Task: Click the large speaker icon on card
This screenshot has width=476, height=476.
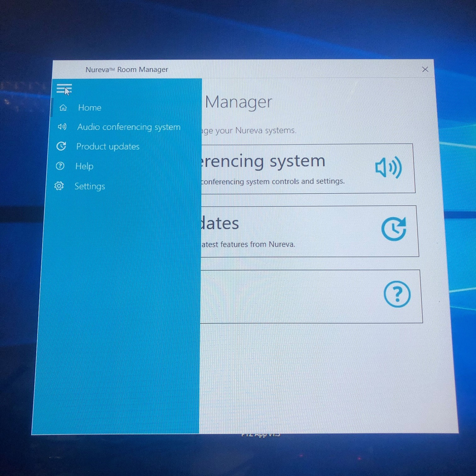Action: click(x=388, y=168)
